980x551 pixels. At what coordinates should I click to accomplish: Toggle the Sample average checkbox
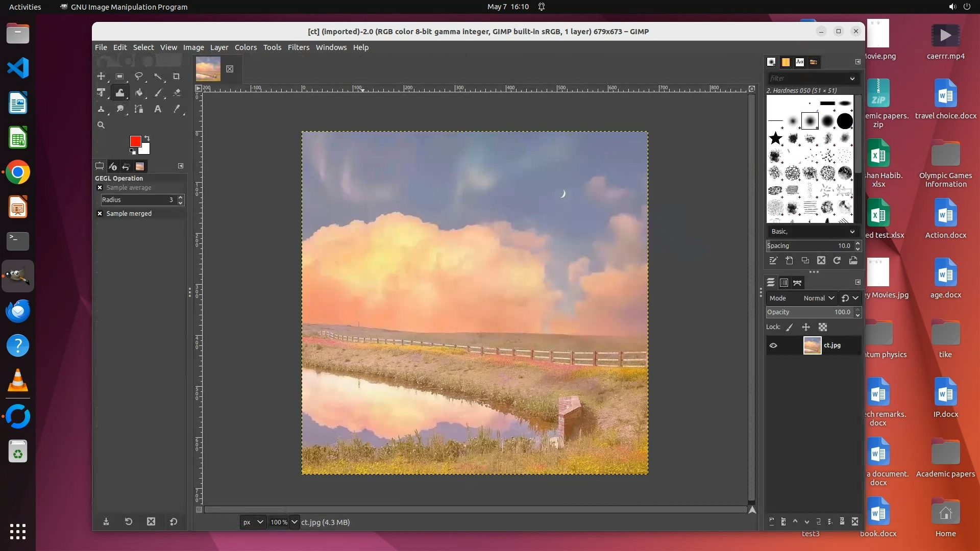(x=100, y=188)
